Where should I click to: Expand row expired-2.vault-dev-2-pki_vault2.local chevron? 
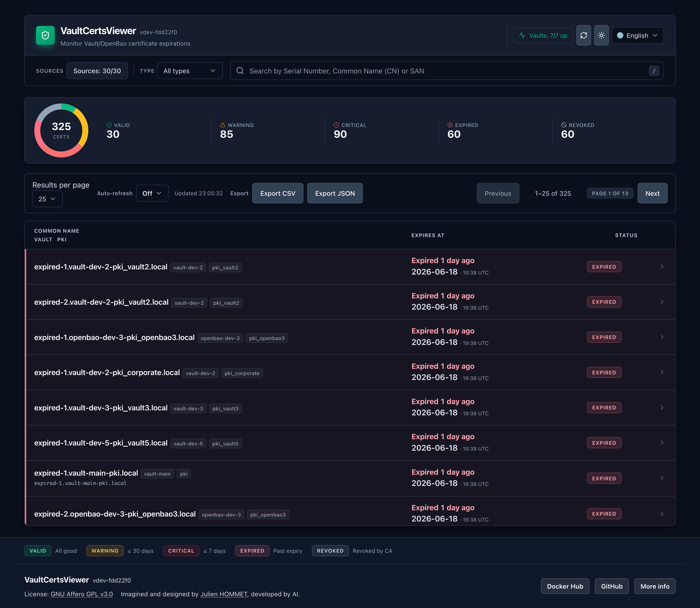[x=662, y=302]
